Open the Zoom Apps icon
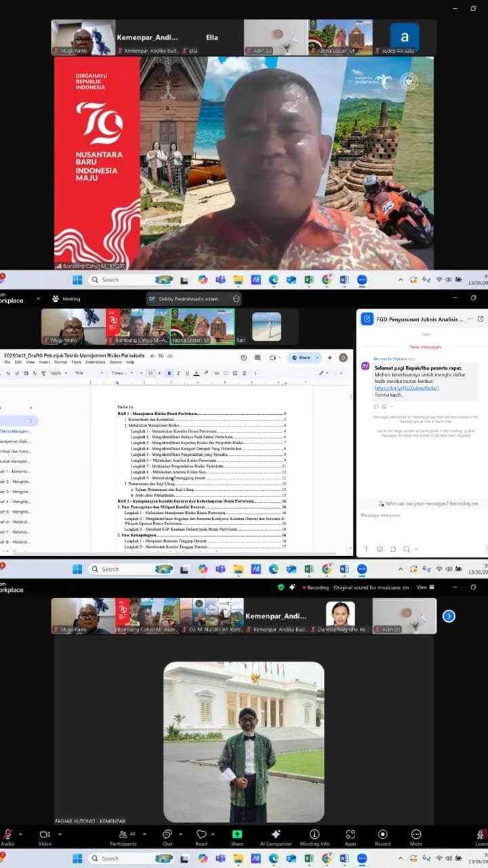The width and height of the screenshot is (488, 868). (350, 835)
